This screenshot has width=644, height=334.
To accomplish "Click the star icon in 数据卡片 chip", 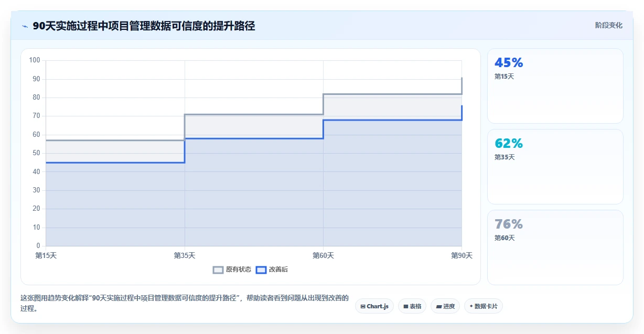I will [x=471, y=306].
